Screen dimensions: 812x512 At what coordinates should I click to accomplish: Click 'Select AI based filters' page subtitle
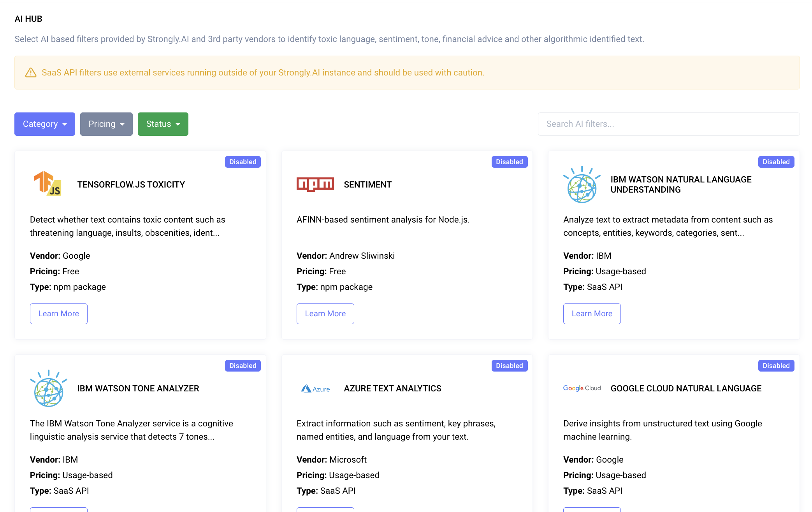pyautogui.click(x=329, y=39)
